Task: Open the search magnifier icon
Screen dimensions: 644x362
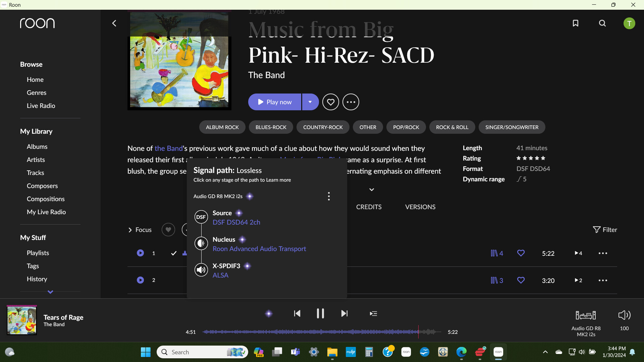Action: 602,23
